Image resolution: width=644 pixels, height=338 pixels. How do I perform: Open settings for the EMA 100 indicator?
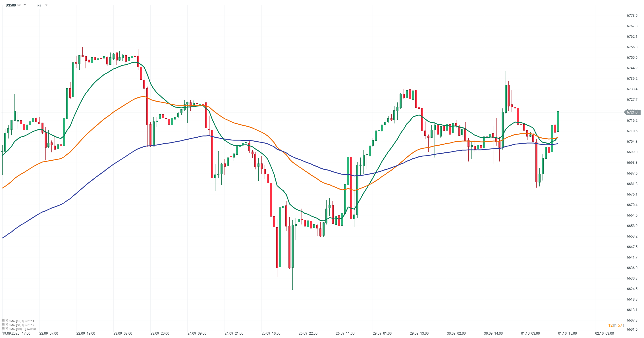tap(3, 328)
